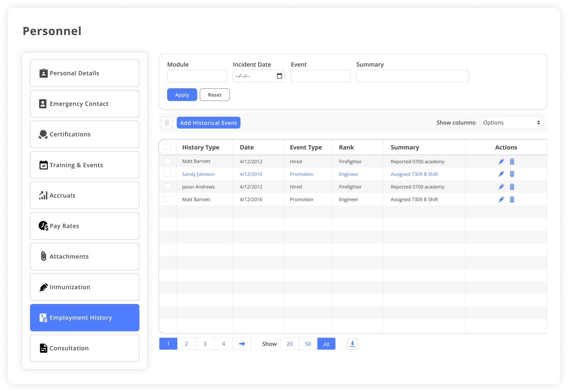Screen dimensions: 568x392
Task: Check the checkbox beside Sandy Johnson's entry
Action: pyautogui.click(x=167, y=174)
